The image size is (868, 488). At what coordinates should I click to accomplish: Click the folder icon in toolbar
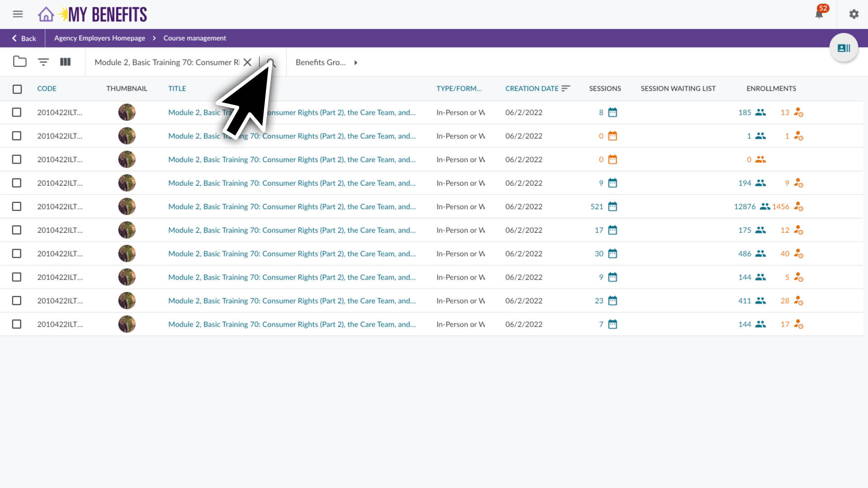[19, 62]
